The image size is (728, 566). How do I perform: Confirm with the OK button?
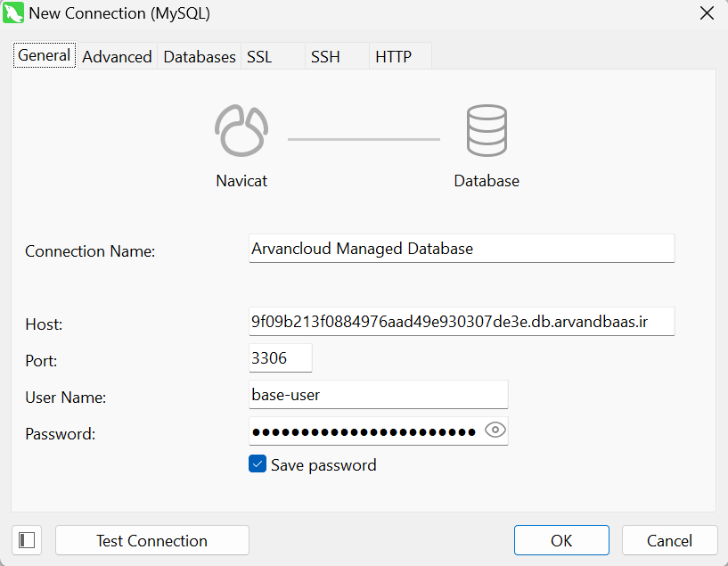point(561,540)
